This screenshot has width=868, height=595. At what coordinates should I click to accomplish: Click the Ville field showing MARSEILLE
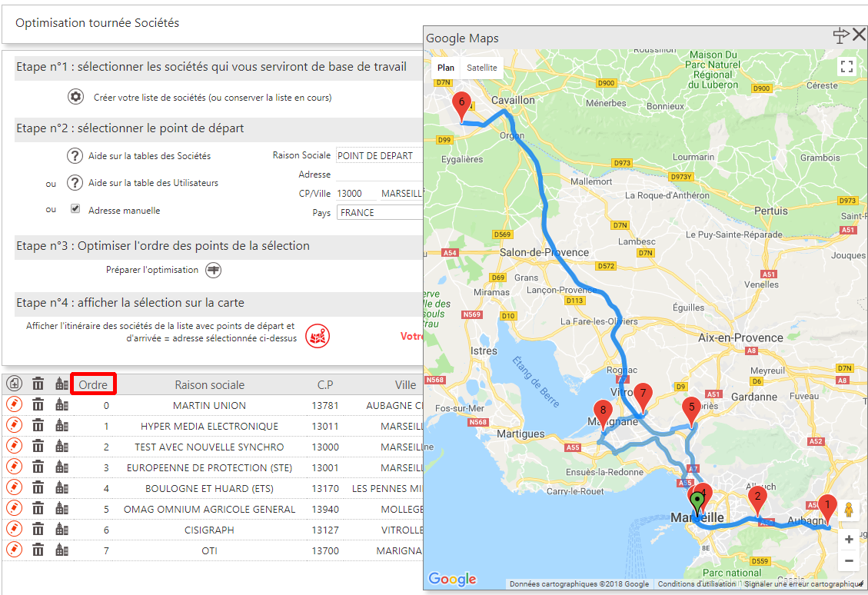pos(402,193)
